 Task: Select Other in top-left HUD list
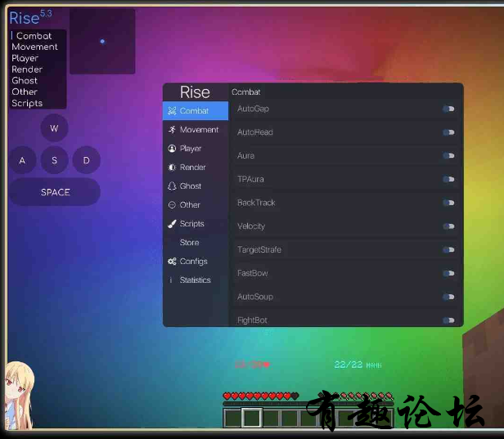coord(25,92)
